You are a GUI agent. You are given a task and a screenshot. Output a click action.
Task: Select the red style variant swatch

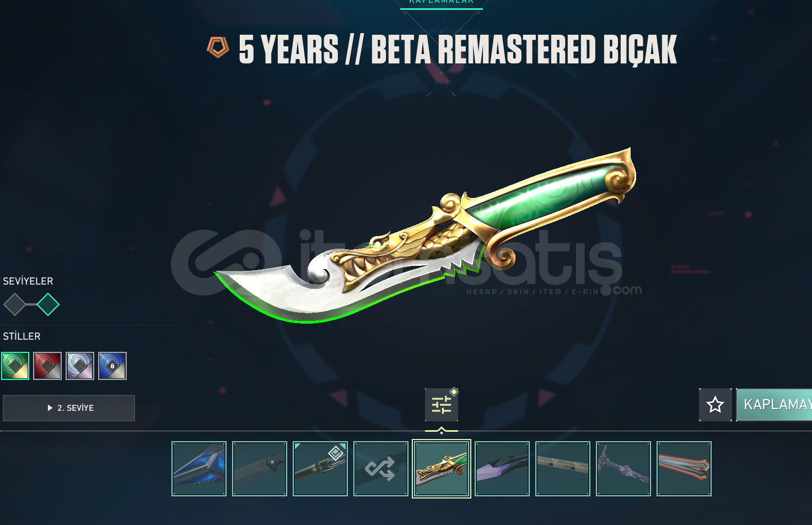(x=47, y=366)
